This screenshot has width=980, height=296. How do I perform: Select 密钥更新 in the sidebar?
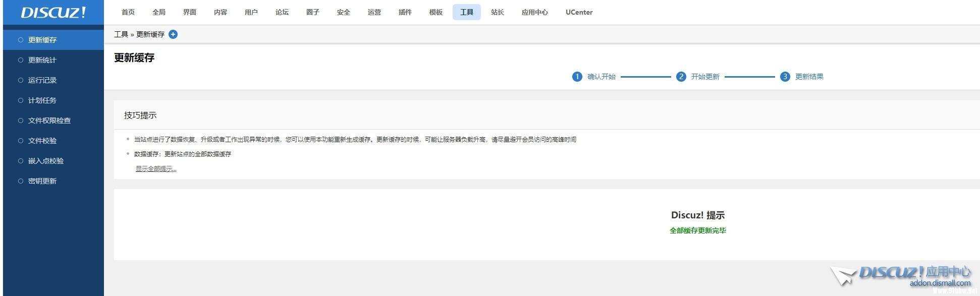pyautogui.click(x=42, y=181)
